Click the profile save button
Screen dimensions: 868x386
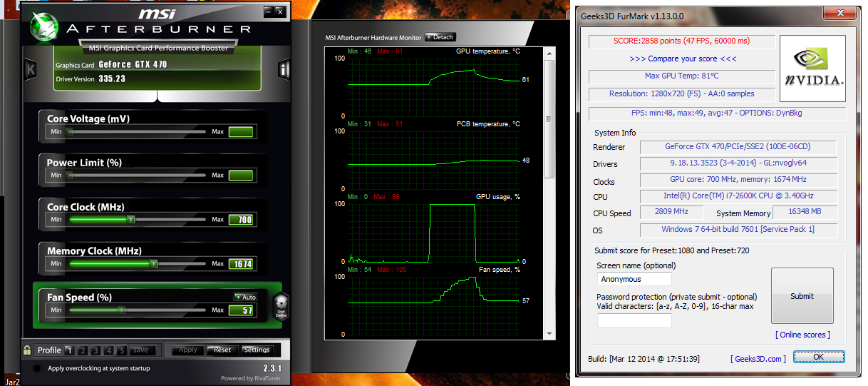pyautogui.click(x=141, y=350)
